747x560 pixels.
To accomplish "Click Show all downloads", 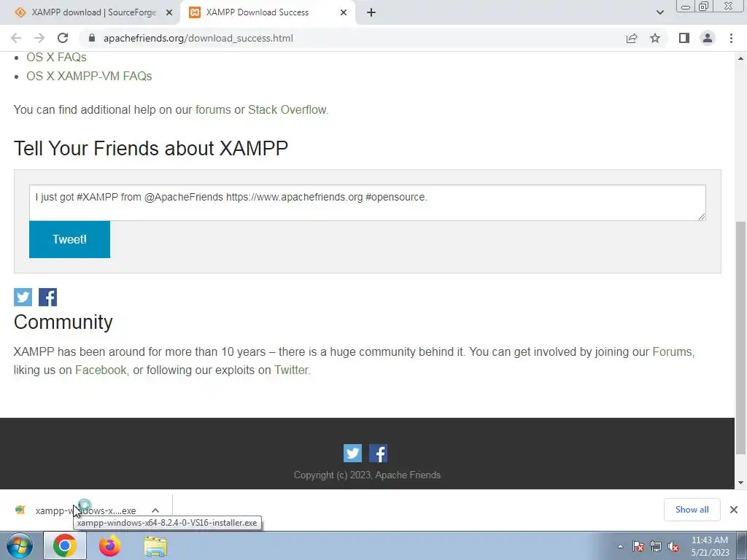I will (692, 510).
